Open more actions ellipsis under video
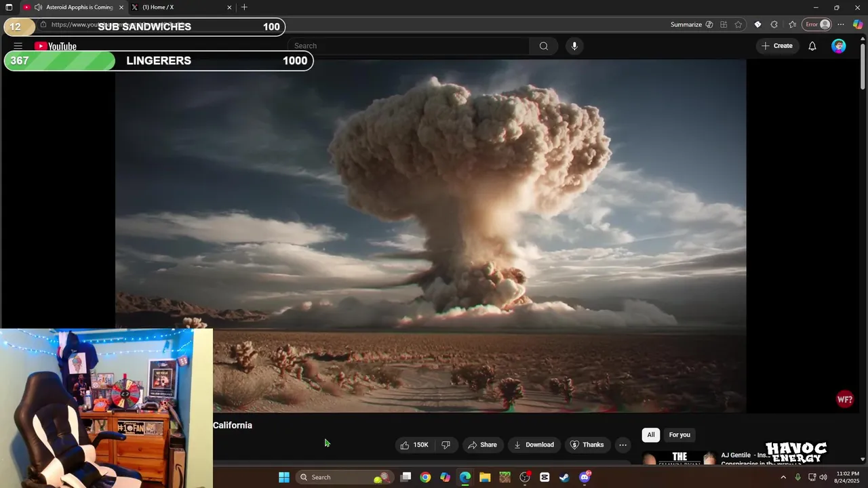 click(x=623, y=445)
